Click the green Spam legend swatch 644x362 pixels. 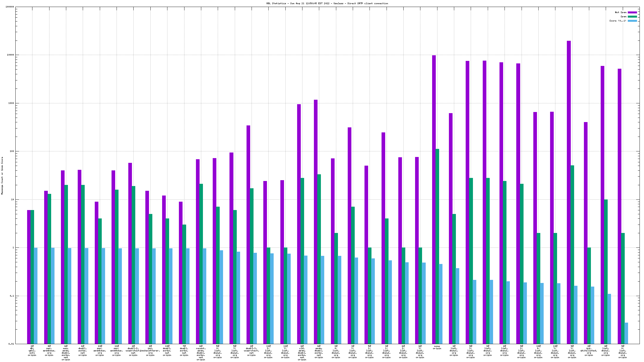pos(632,17)
